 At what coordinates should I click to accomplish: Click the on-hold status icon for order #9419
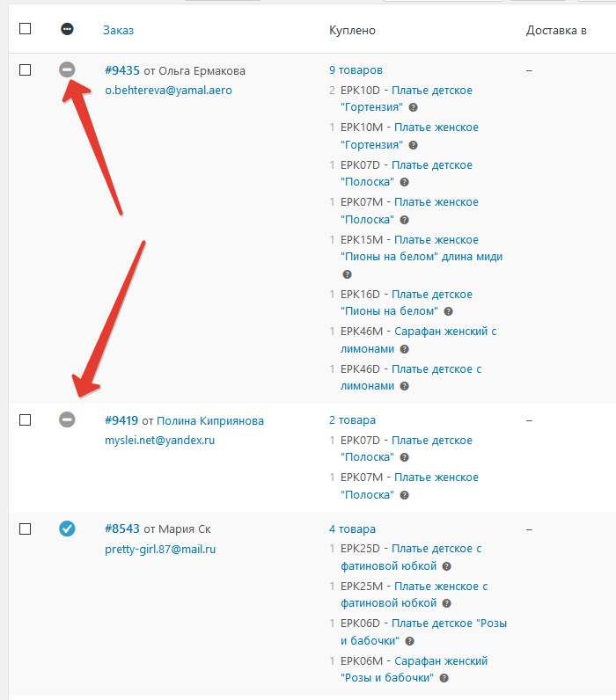67,419
